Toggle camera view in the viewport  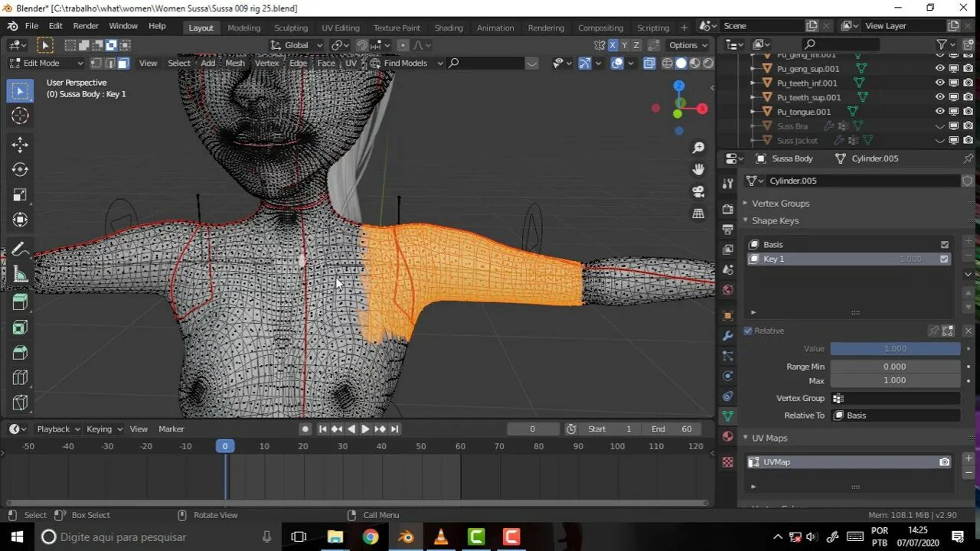698,191
